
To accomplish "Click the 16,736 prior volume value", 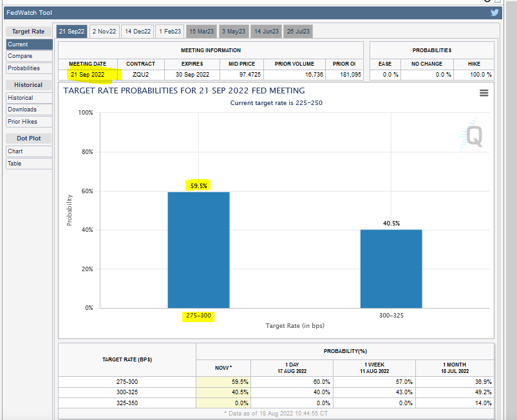I will pyautogui.click(x=314, y=75).
